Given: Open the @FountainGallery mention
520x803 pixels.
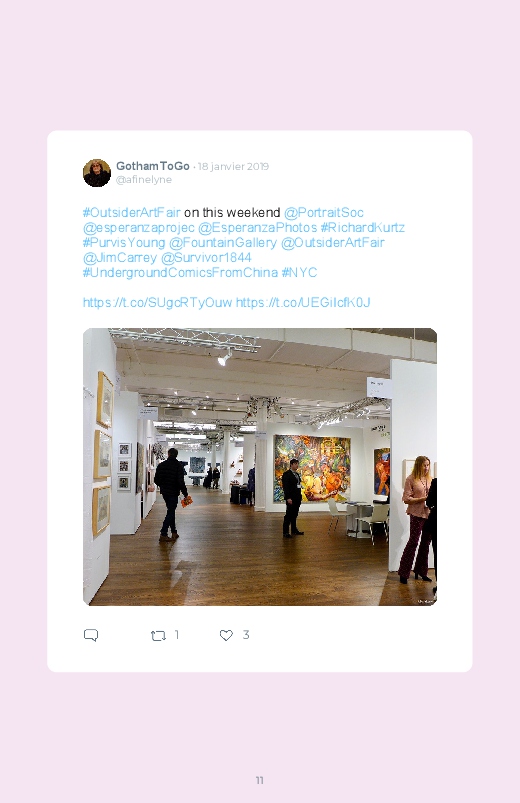Looking at the screenshot, I should tap(223, 242).
